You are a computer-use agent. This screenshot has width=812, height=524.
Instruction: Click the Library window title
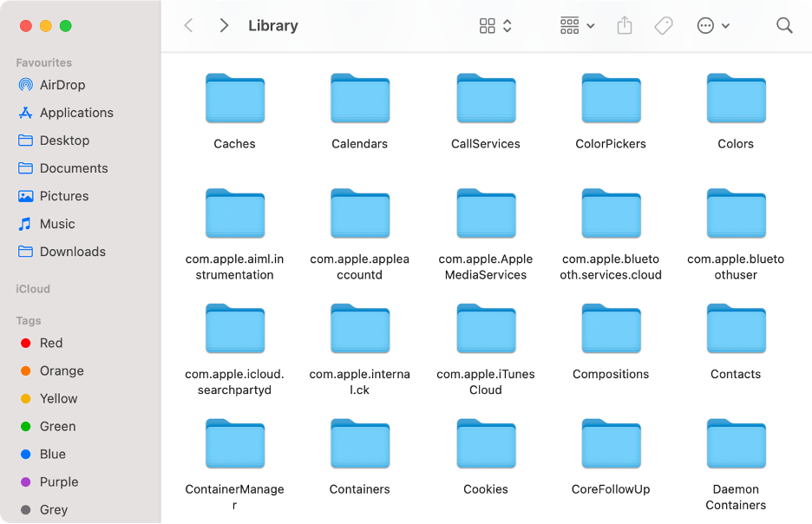coord(273,25)
